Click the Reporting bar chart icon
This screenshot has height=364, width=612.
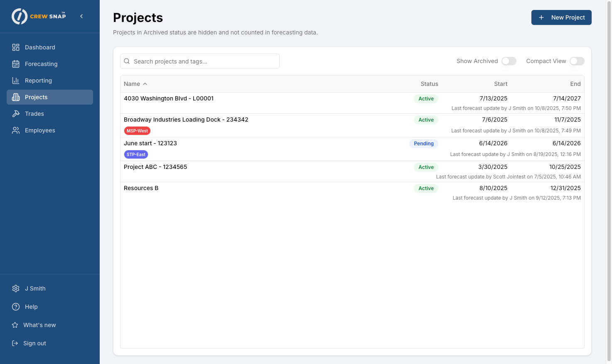point(16,81)
